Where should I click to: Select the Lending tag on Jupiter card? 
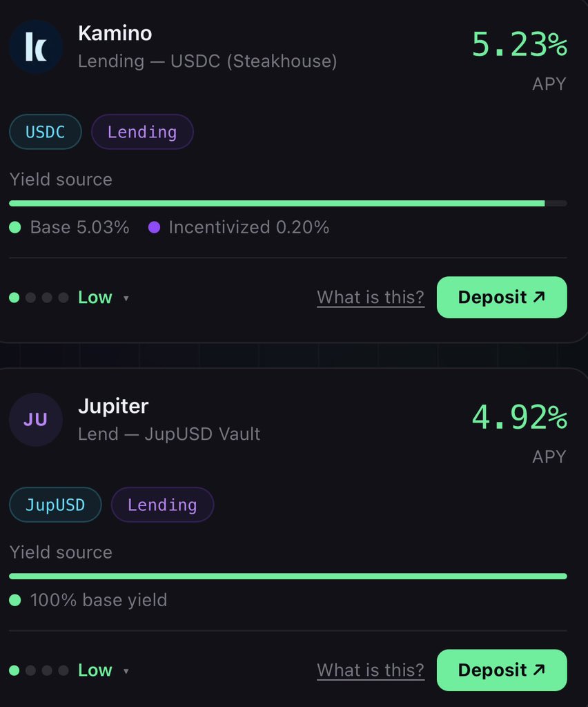coord(162,505)
